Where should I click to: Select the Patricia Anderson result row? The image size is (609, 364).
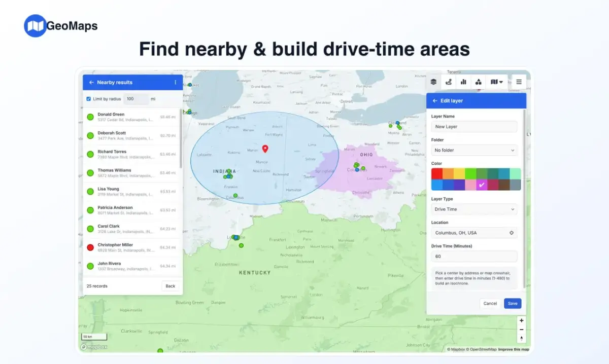click(131, 210)
